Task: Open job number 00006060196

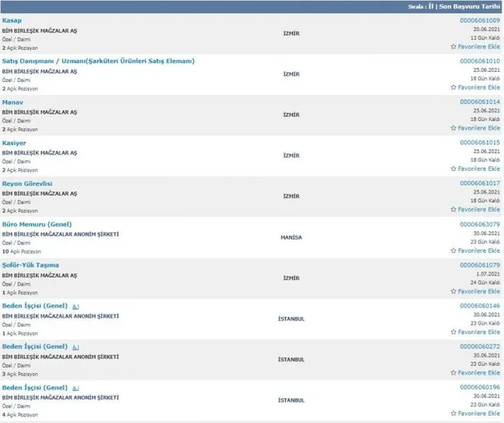Action: point(479,386)
